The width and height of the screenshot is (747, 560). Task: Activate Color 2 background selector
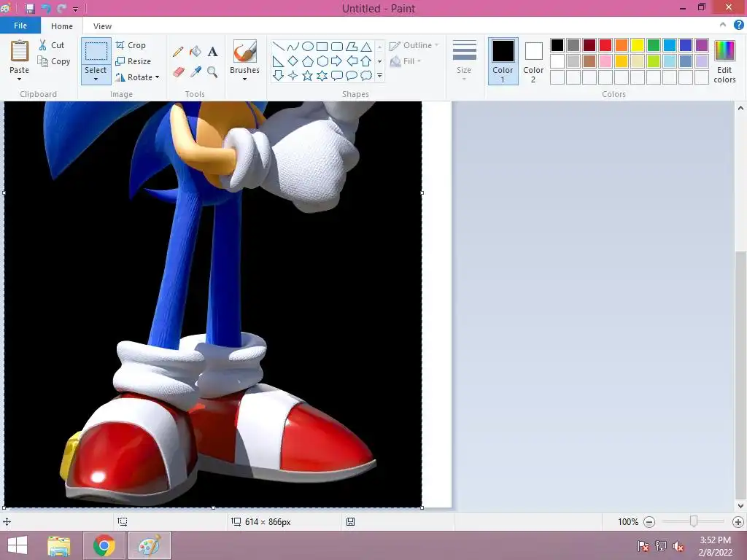point(533,61)
